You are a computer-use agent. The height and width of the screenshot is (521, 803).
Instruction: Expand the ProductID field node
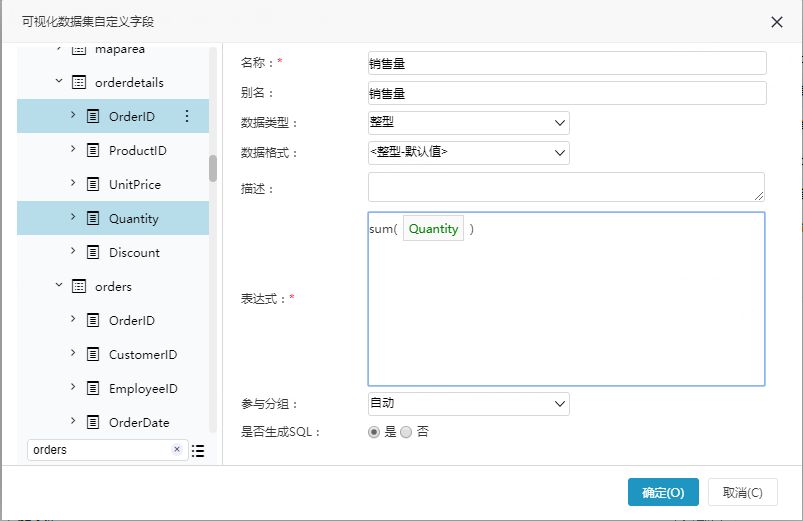73,149
